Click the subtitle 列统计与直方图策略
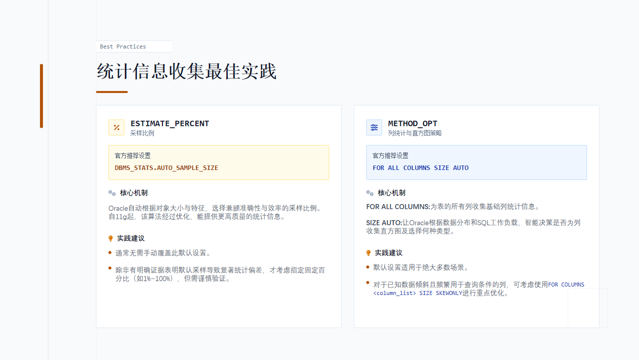639x360 pixels. [x=414, y=133]
